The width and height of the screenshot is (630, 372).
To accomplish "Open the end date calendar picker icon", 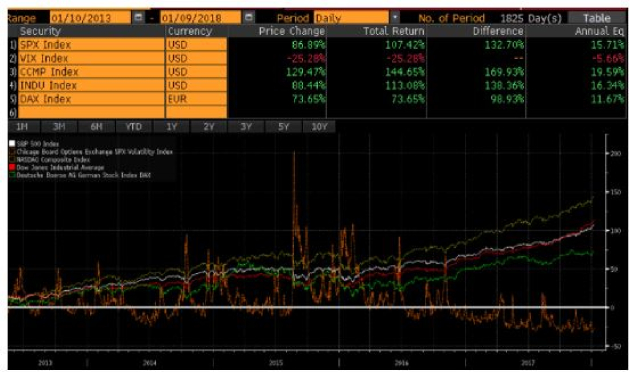I will click(249, 17).
